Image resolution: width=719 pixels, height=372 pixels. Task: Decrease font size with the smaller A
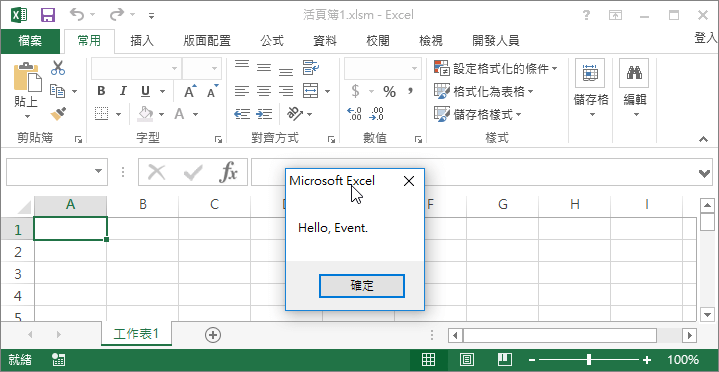[212, 91]
